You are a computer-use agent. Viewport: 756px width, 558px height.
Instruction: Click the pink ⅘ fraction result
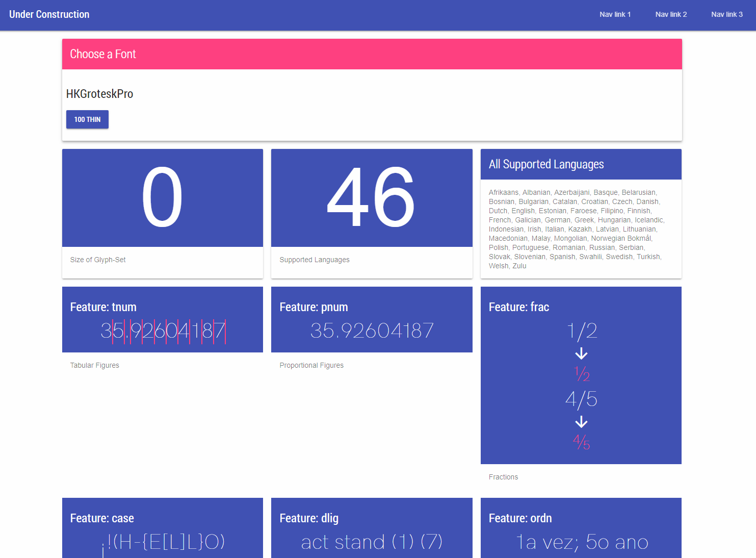coord(582,442)
